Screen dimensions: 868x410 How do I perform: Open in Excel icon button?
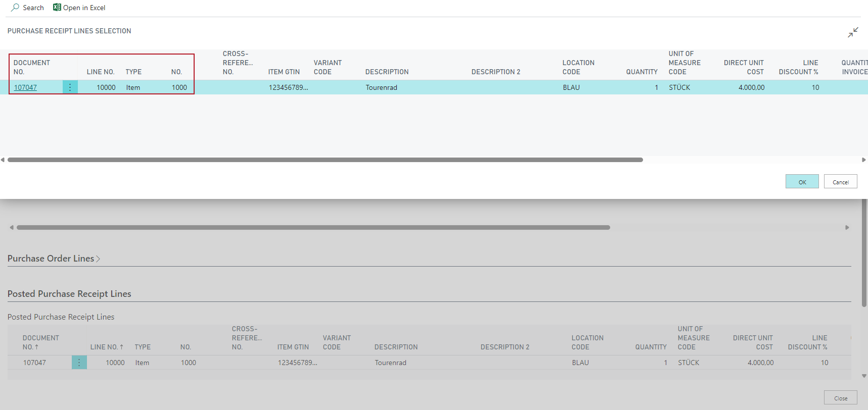(x=57, y=8)
